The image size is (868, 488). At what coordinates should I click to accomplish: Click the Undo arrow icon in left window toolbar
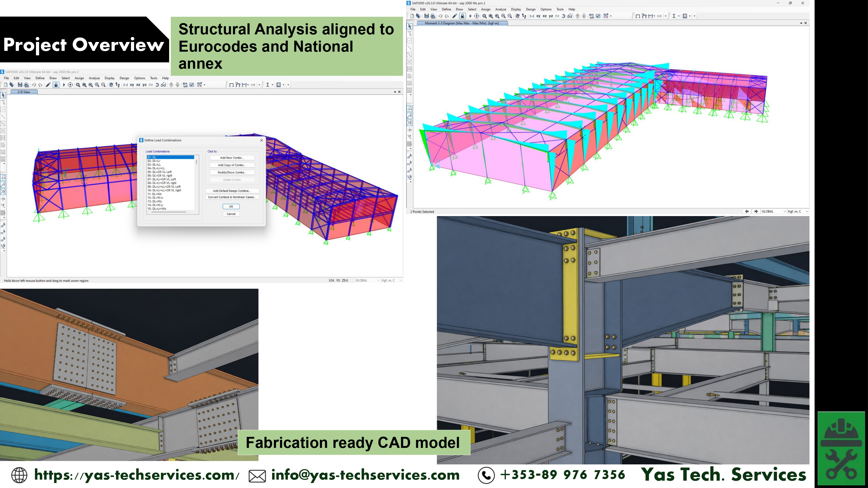(x=34, y=85)
